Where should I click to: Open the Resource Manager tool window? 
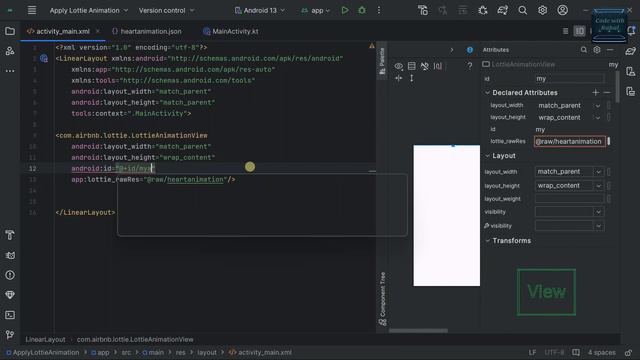coord(10,51)
